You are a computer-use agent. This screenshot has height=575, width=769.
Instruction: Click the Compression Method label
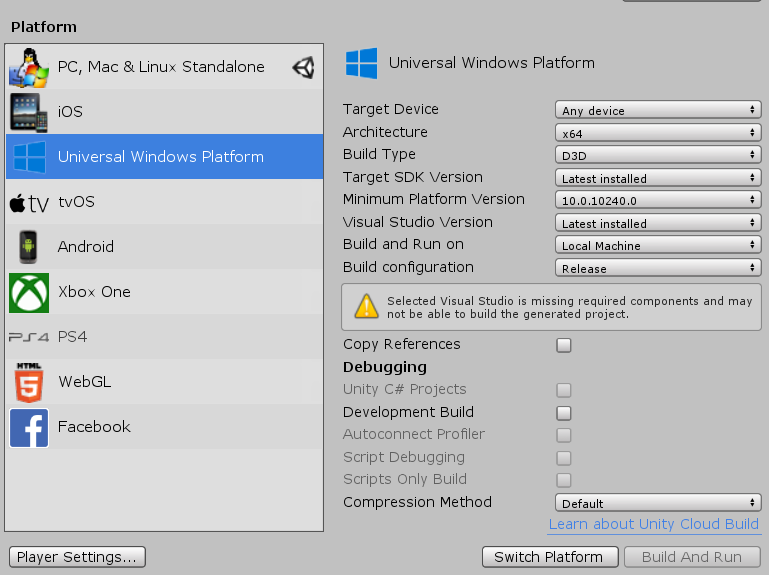(x=417, y=502)
